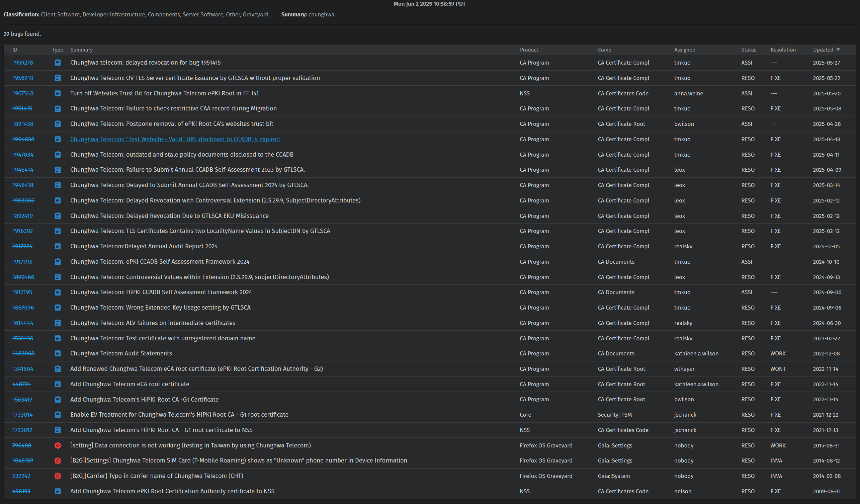Click task-type icon for bug 1614444
Screen dimensions: 860x504
pyautogui.click(x=58, y=323)
